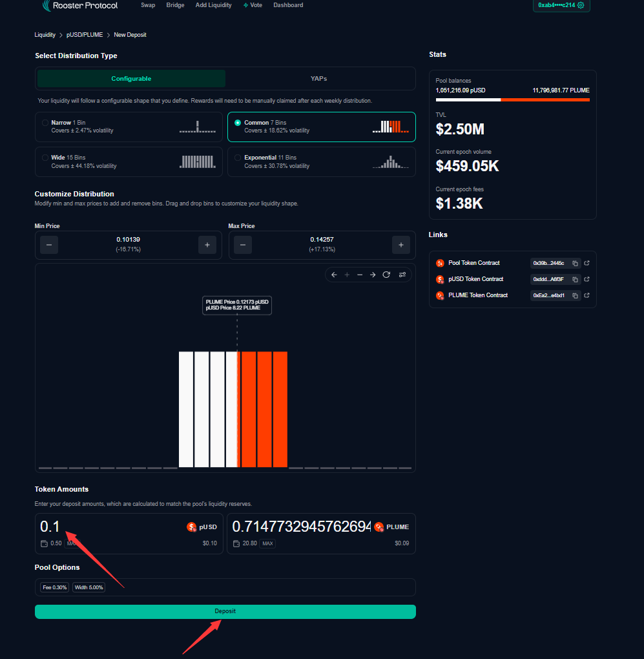Open wallet settings gear icon
The height and width of the screenshot is (659, 644).
pyautogui.click(x=581, y=5)
